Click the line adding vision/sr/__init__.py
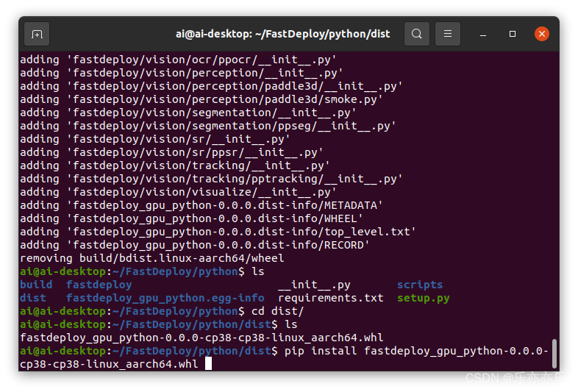The width and height of the screenshot is (578, 392). pyautogui.click(x=155, y=139)
